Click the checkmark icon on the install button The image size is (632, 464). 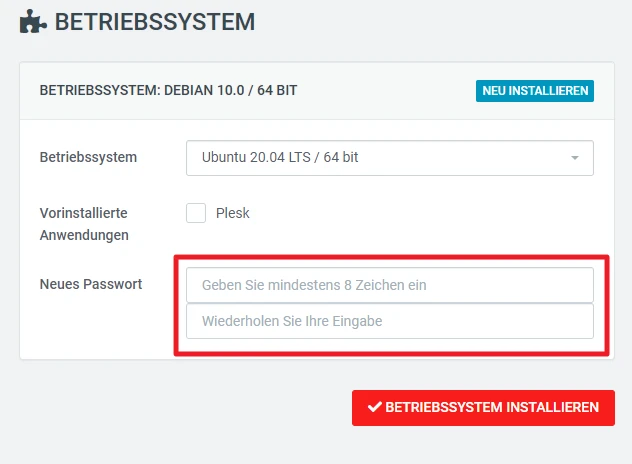[x=375, y=408]
